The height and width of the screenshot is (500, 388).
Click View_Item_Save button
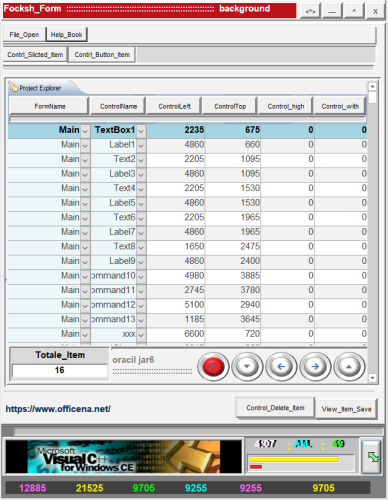[x=346, y=409]
